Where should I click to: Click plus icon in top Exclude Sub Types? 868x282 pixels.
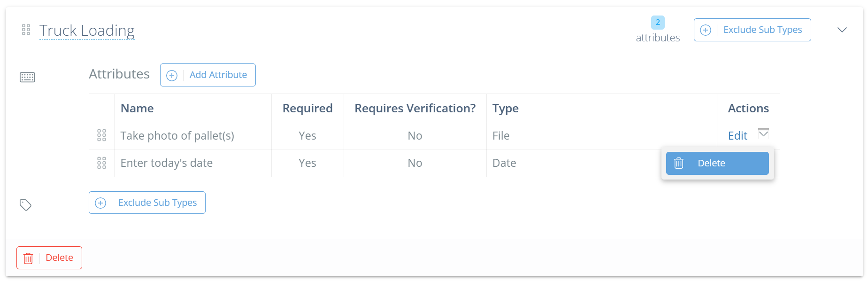coord(706,30)
